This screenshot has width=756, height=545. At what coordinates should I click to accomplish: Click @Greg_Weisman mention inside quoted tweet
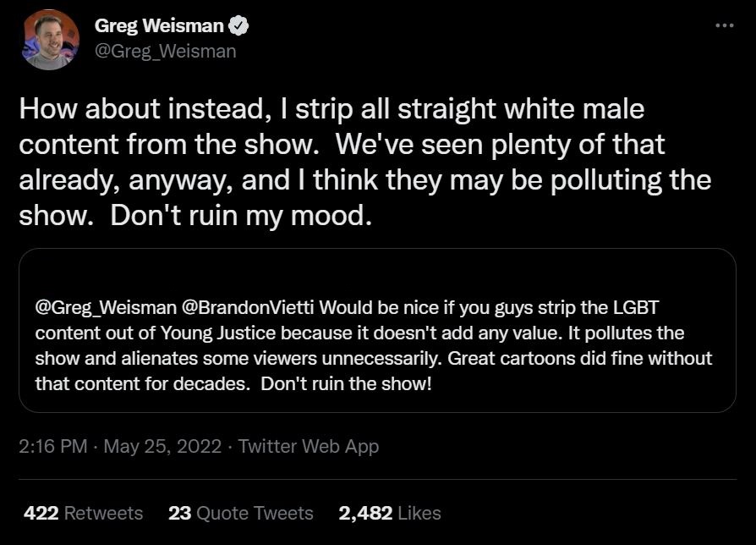[x=104, y=306]
